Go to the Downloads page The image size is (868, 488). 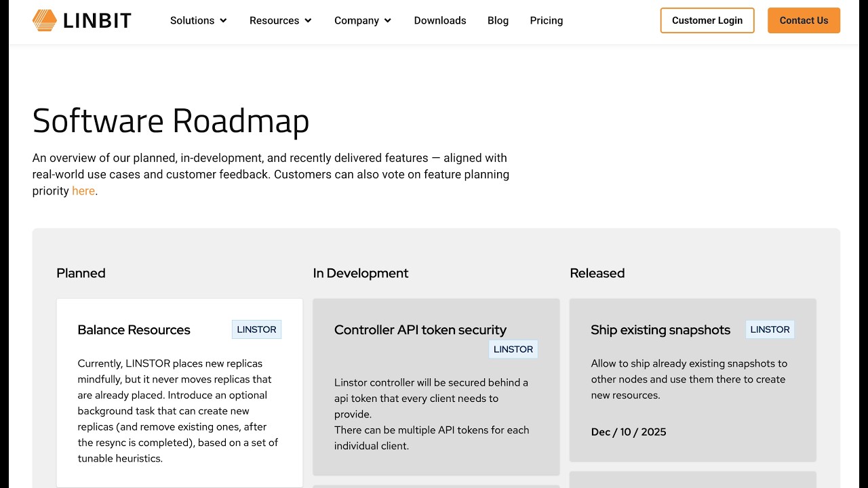point(440,20)
